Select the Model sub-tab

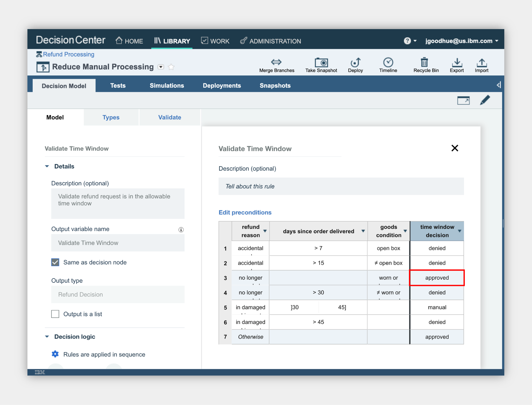[55, 117]
